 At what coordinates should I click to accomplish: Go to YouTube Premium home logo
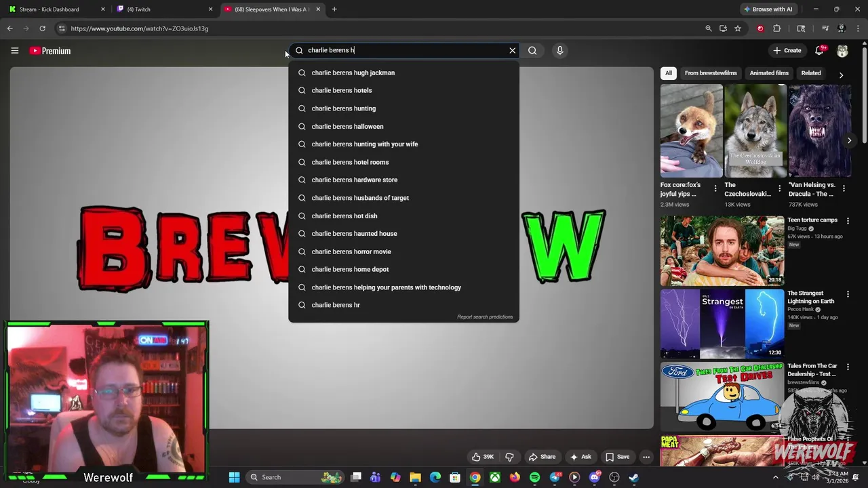[50, 51]
